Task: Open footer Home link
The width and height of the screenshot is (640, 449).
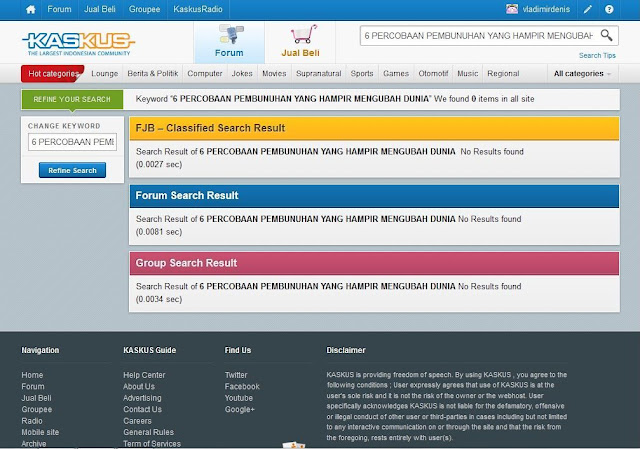Action: [32, 375]
